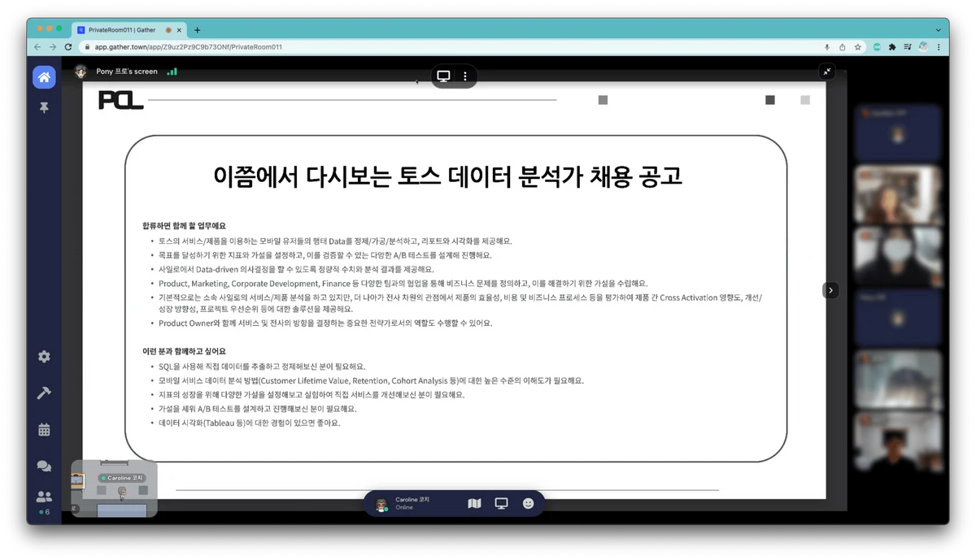Click heading 이런 분과 함께하고 싶어요
This screenshot has height=560, width=976.
[x=184, y=351]
